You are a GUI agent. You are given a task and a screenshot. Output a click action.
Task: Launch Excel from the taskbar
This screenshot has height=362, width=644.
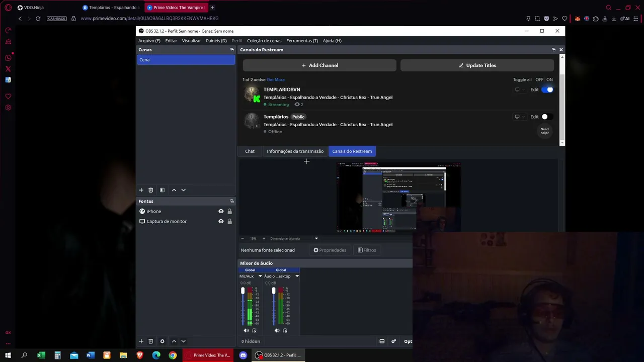41,355
